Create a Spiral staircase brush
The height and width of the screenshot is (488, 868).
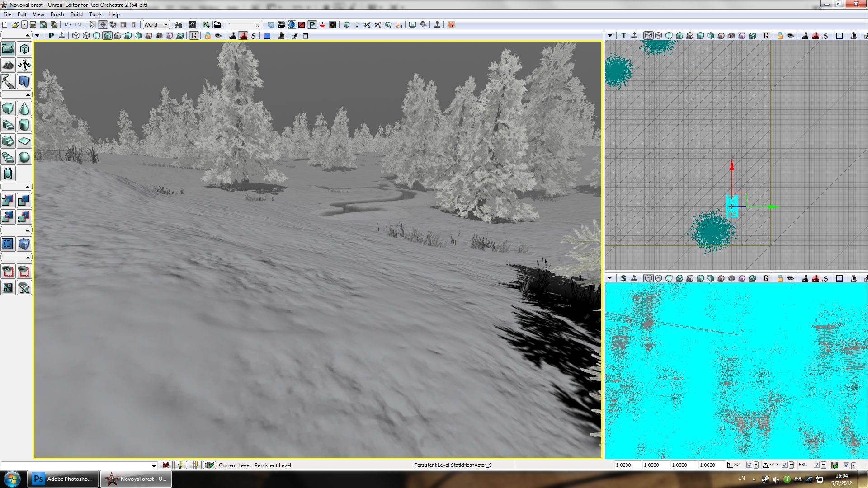click(8, 157)
